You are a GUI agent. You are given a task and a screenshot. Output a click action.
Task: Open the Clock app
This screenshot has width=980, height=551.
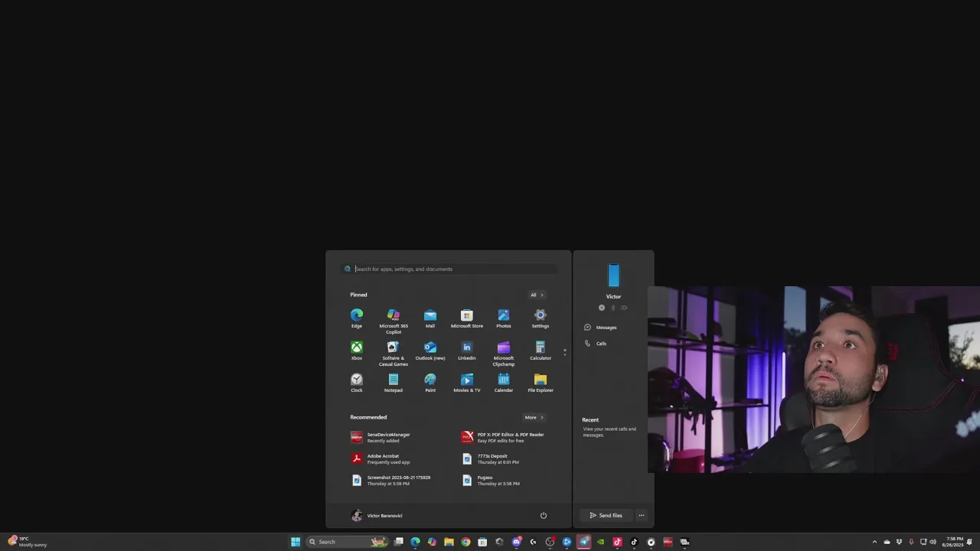357,383
